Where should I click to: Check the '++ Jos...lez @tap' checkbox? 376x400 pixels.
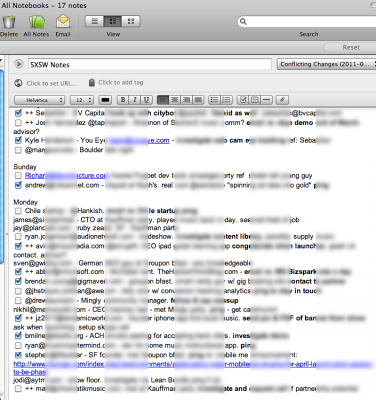pyautogui.click(x=18, y=123)
